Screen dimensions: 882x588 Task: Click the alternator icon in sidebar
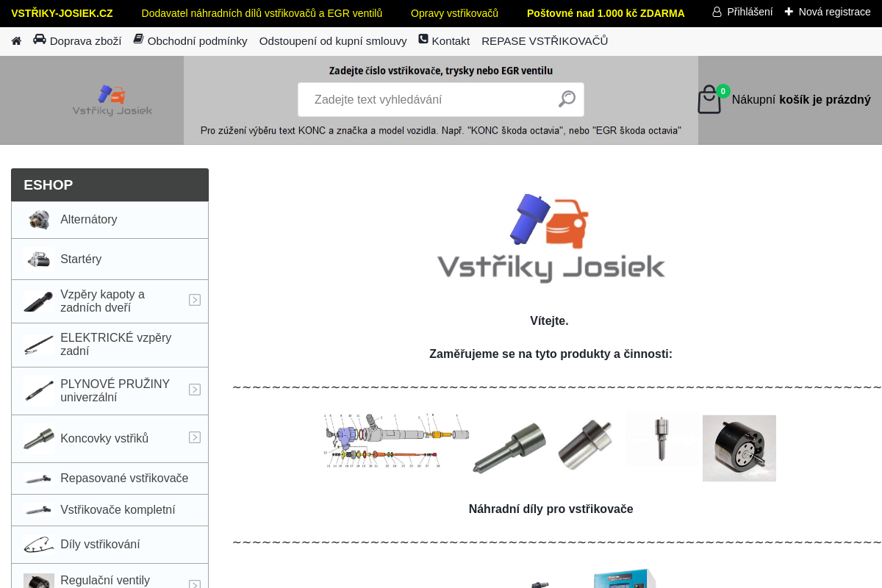[x=38, y=220]
